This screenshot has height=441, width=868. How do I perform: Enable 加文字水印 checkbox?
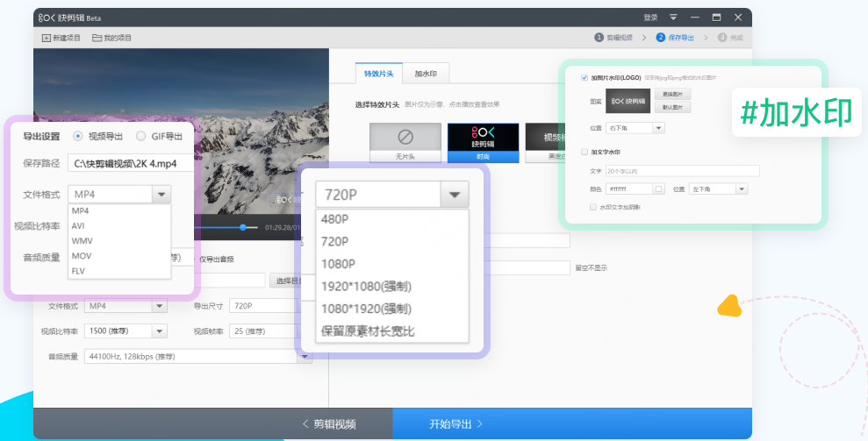point(584,152)
